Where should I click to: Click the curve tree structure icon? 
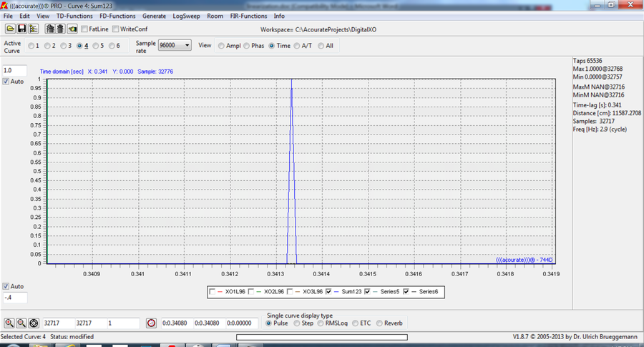click(33, 29)
